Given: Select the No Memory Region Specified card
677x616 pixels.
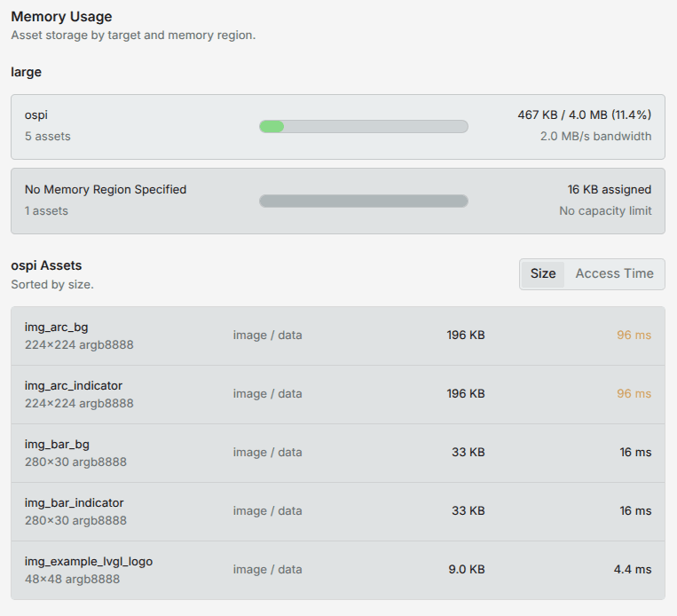Looking at the screenshot, I should pos(338,201).
